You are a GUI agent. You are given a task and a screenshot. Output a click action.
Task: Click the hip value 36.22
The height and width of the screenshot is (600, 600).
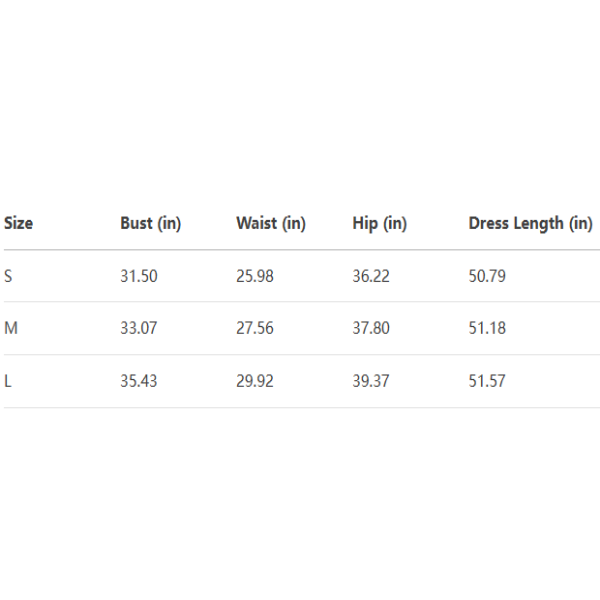point(371,276)
